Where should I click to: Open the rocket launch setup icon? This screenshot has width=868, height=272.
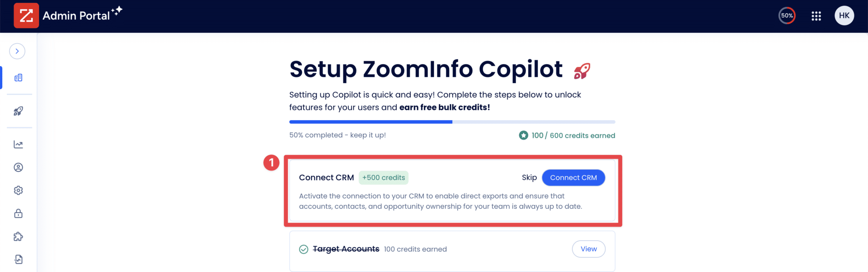(x=18, y=112)
